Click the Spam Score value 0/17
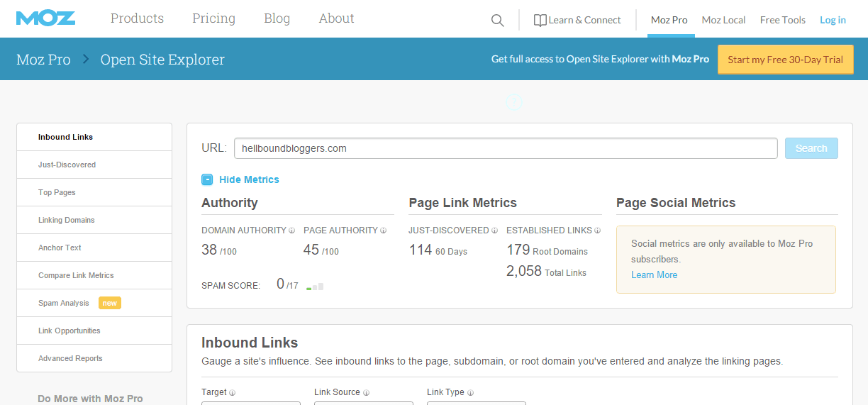Viewport: 868px width, 405px height. (287, 284)
